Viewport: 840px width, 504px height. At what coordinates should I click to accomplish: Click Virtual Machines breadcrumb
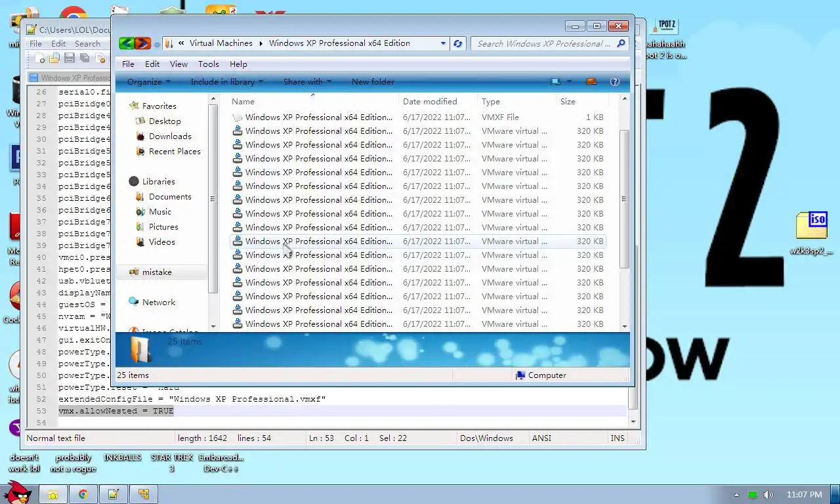coord(221,43)
